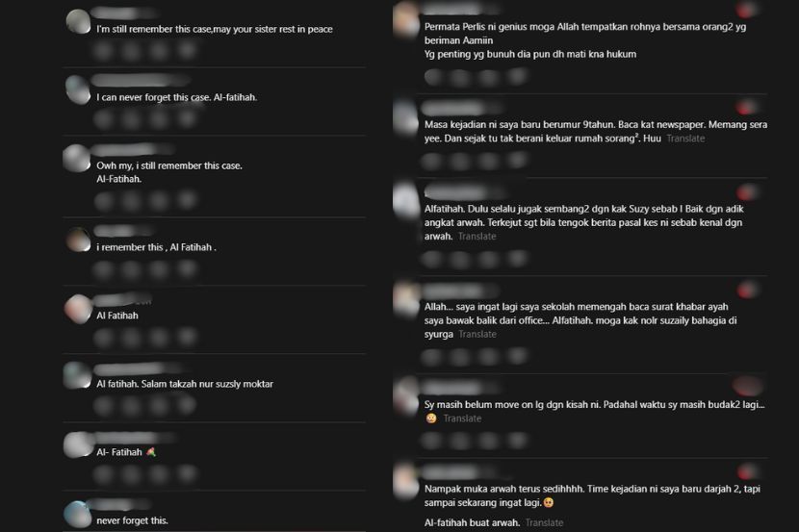This screenshot has height=532, width=799.
Task: Click Translate next to the sad emoji
Action: pos(462,418)
